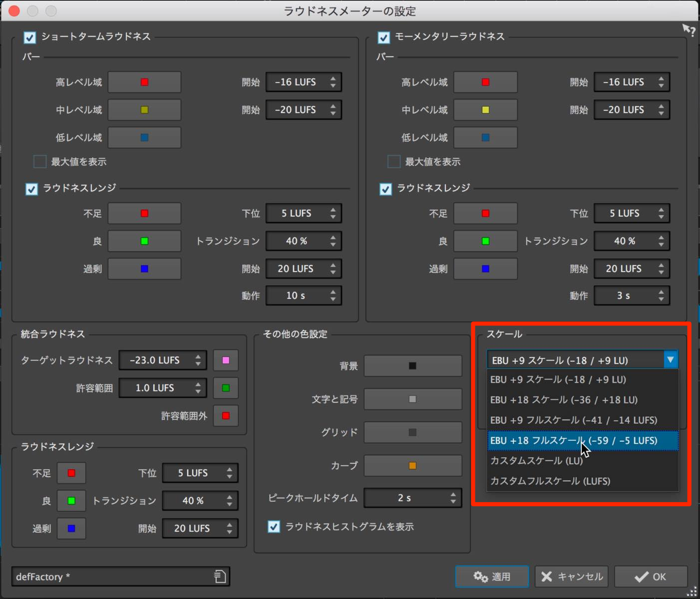Change momentary range 良 green swatch
The image size is (700, 599).
pos(485,241)
